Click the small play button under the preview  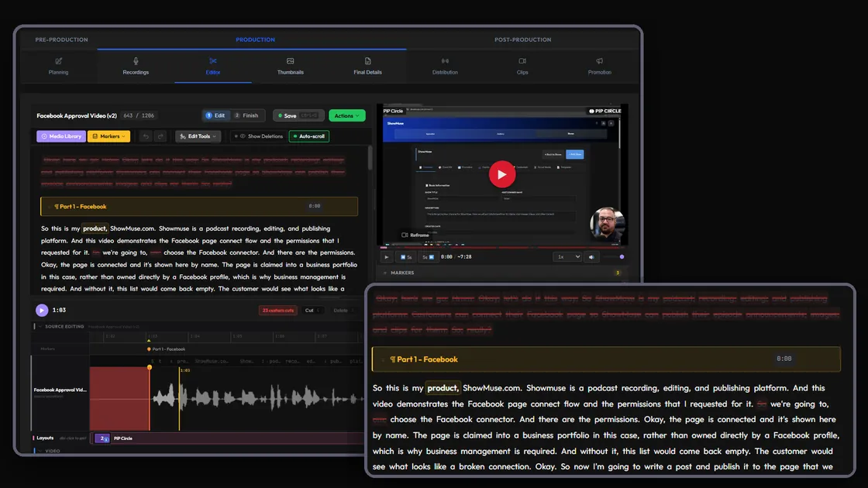[x=387, y=256]
